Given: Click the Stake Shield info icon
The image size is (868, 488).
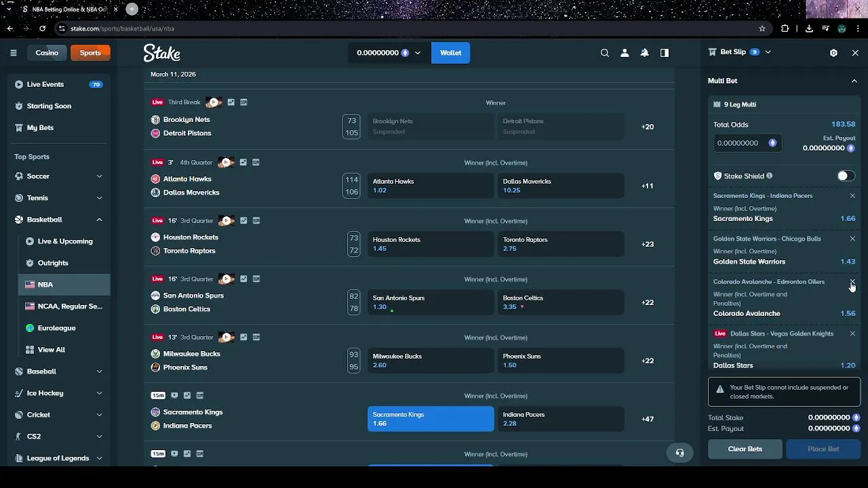Looking at the screenshot, I should [769, 176].
